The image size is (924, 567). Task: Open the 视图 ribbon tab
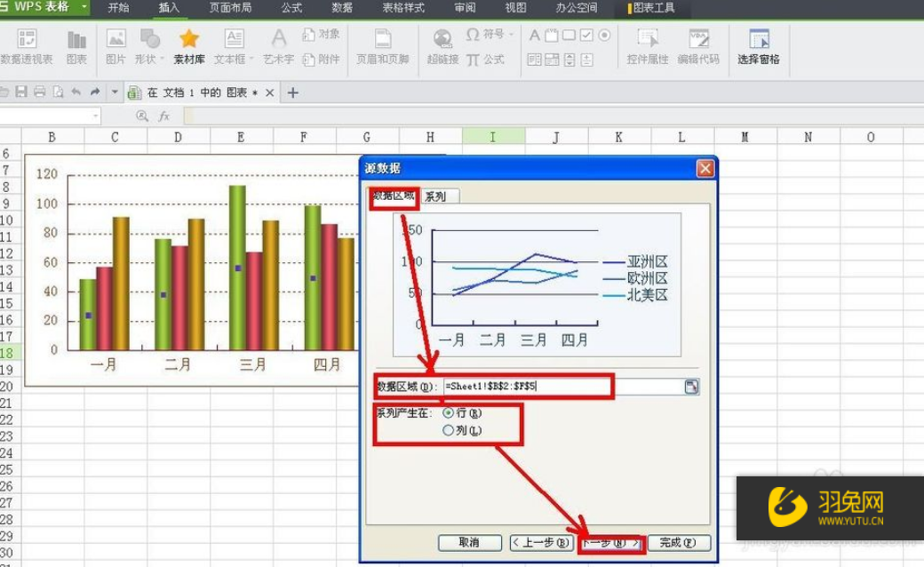[x=515, y=8]
